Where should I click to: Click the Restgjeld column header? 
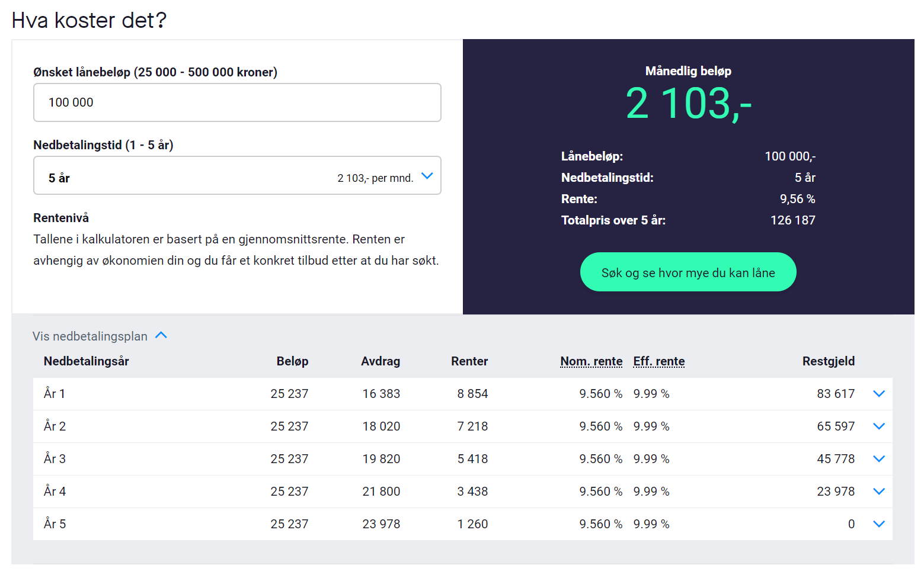click(828, 361)
